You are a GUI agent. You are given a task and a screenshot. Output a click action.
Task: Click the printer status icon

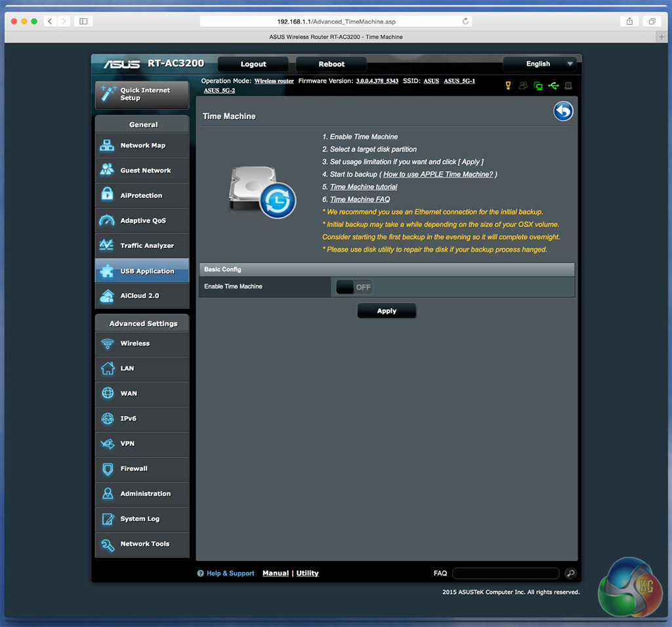[568, 86]
